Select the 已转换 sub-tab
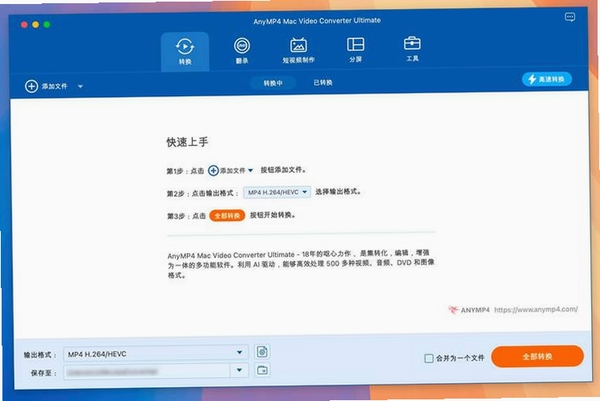 pos(323,82)
